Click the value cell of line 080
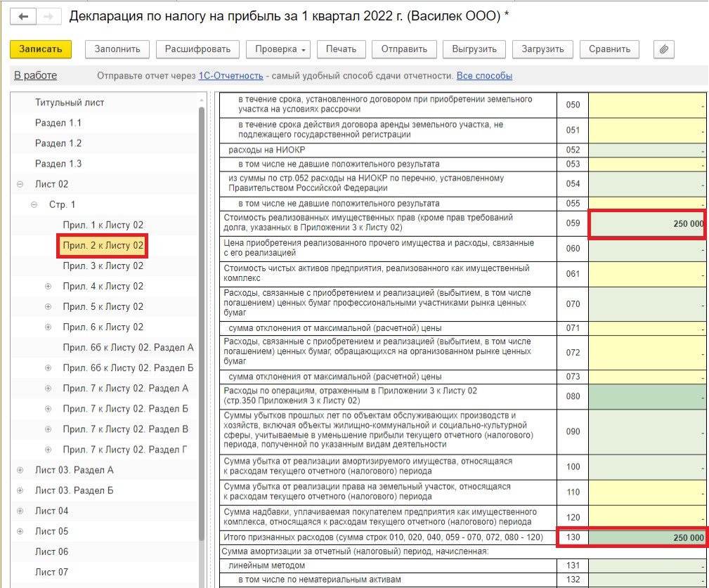Screen dimensions: 709x588 647,396
